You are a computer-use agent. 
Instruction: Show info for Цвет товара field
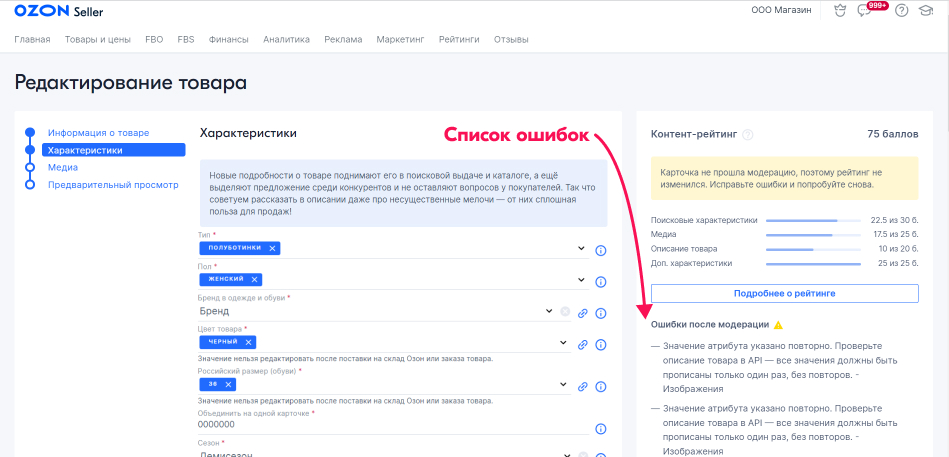pyautogui.click(x=601, y=344)
